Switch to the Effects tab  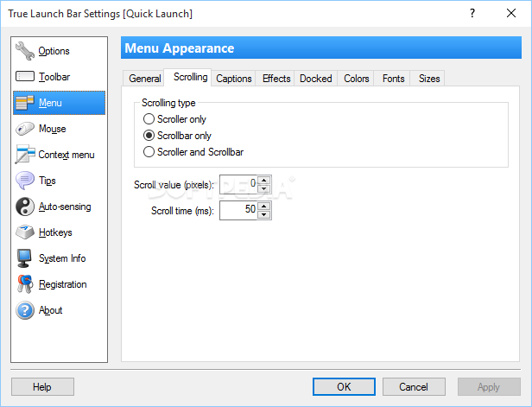coord(276,79)
